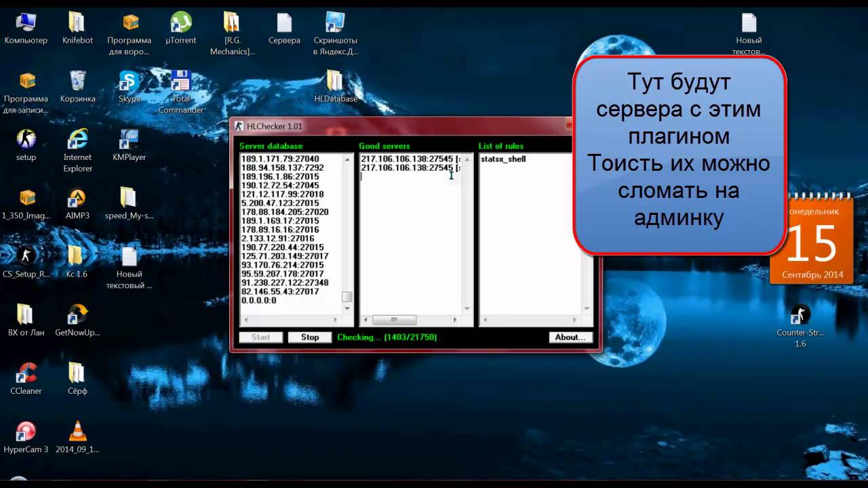Select the first 217.106.106.138:27545 good server
This screenshot has width=868, height=488.
pyautogui.click(x=411, y=159)
